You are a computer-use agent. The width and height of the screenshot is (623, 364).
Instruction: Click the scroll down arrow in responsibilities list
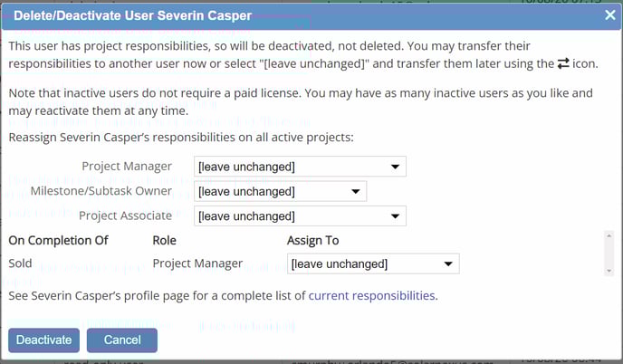point(607,270)
